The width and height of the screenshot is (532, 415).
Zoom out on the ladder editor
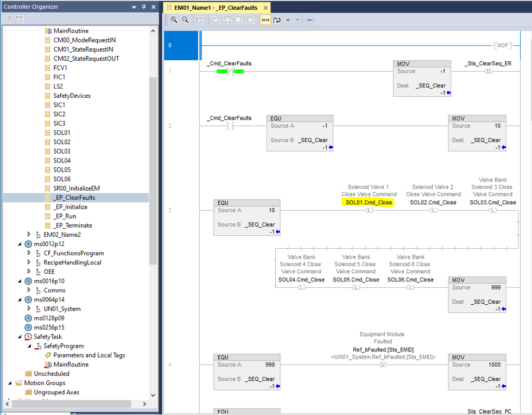[x=185, y=20]
